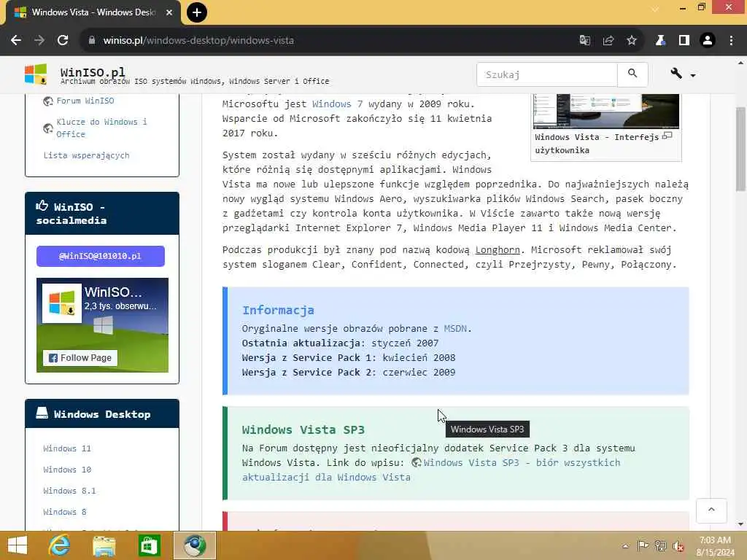
Task: Click the muted volume tray icon
Action: [x=678, y=545]
